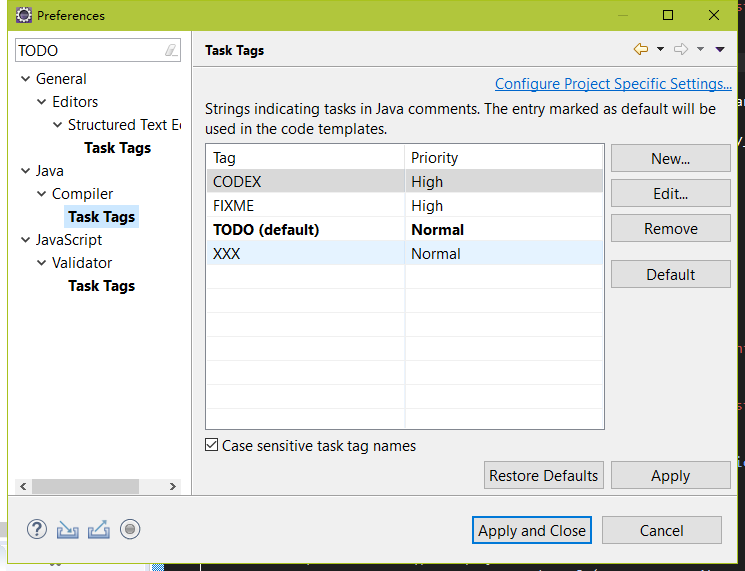This screenshot has width=745, height=571.
Task: Open the back history dropdown arrow
Action: tap(660, 49)
